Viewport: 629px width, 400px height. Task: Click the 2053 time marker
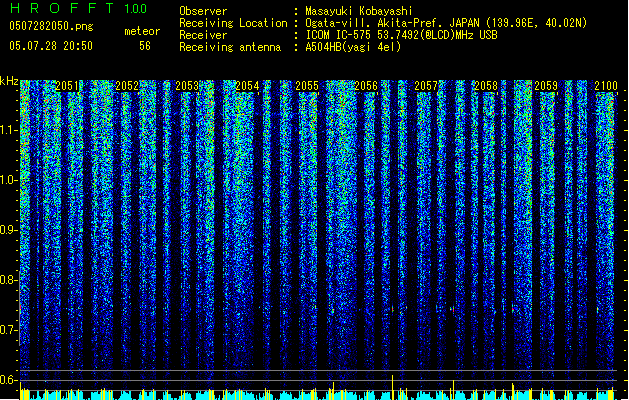pyautogui.click(x=187, y=86)
